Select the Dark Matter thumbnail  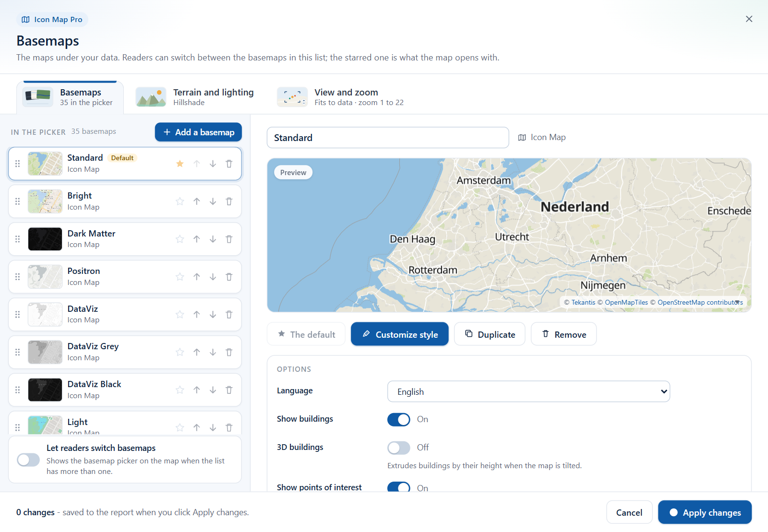coord(45,239)
